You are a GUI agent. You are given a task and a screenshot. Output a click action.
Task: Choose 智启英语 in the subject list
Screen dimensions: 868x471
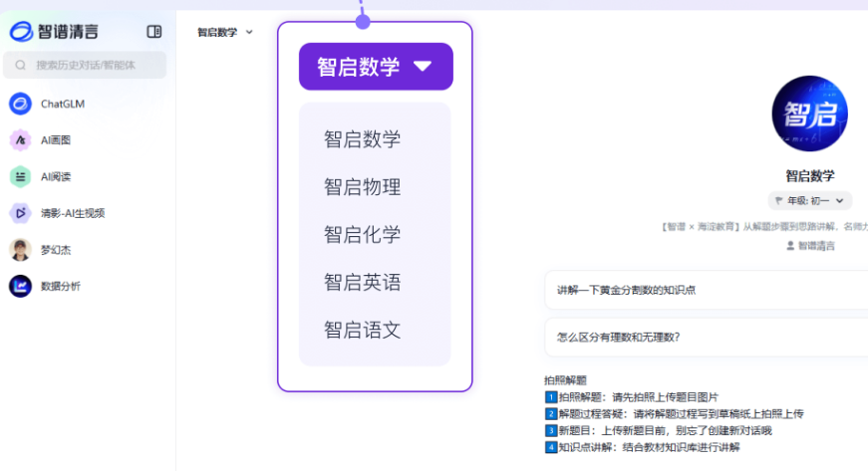(x=362, y=283)
